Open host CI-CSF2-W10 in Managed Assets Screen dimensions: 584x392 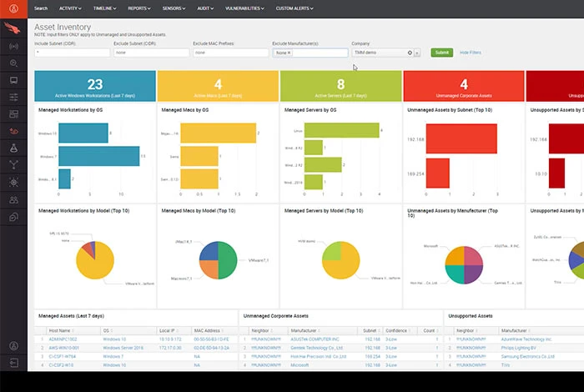coord(61,364)
